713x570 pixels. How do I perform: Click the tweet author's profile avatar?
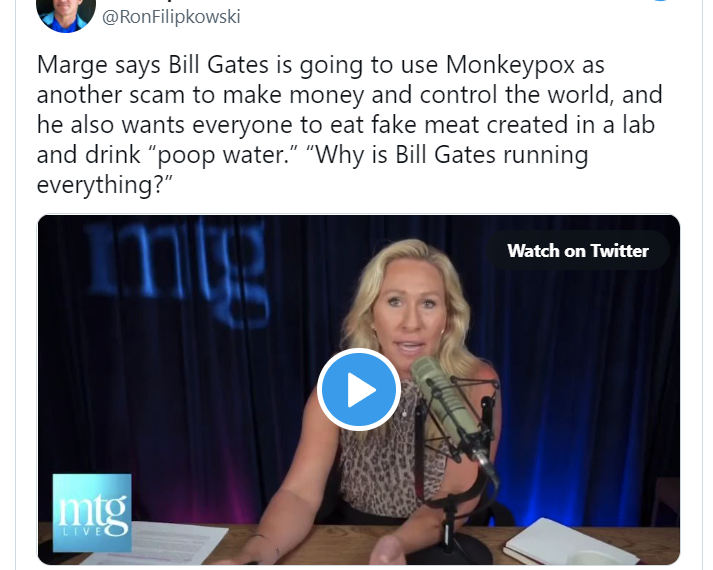[65, 14]
